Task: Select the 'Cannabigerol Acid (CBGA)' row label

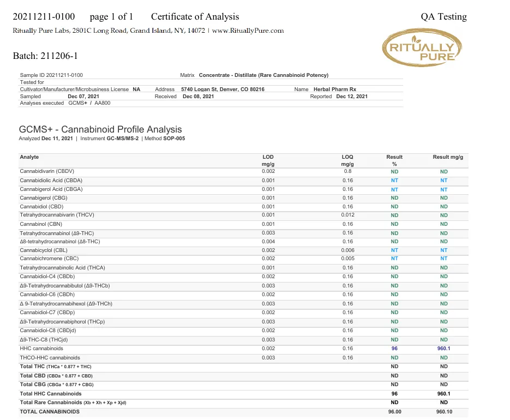Action: (x=51, y=189)
